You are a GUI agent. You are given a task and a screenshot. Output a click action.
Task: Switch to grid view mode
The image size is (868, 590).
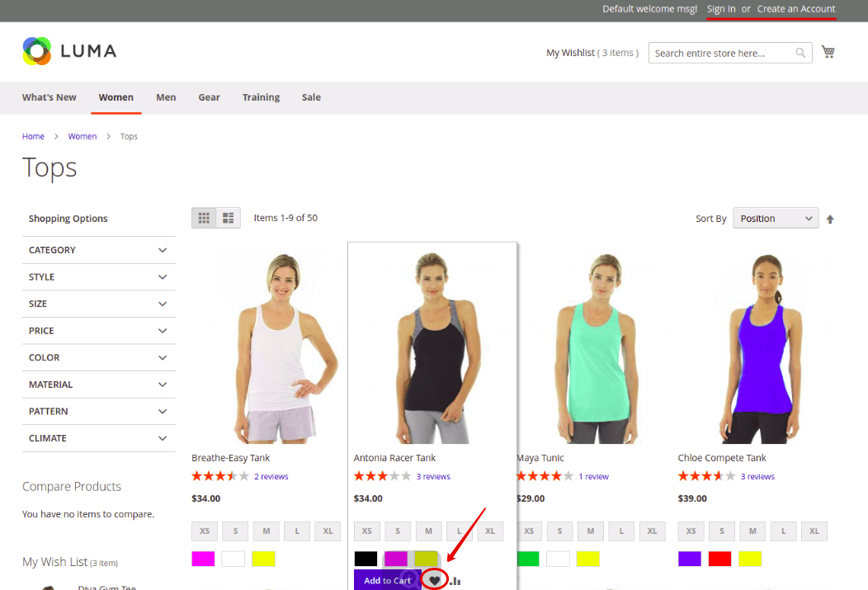point(204,218)
